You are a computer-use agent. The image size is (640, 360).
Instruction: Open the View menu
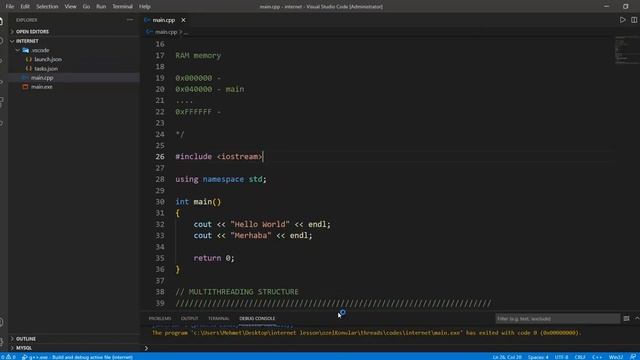[x=70, y=7]
